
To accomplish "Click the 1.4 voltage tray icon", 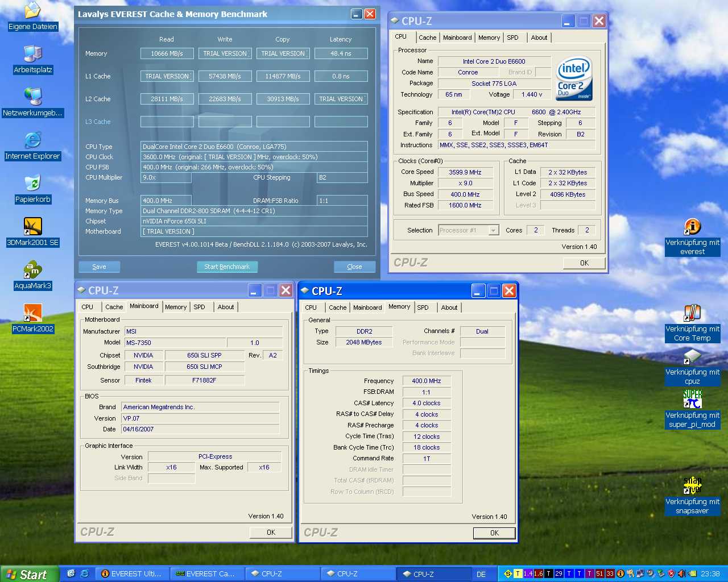I will (528, 573).
